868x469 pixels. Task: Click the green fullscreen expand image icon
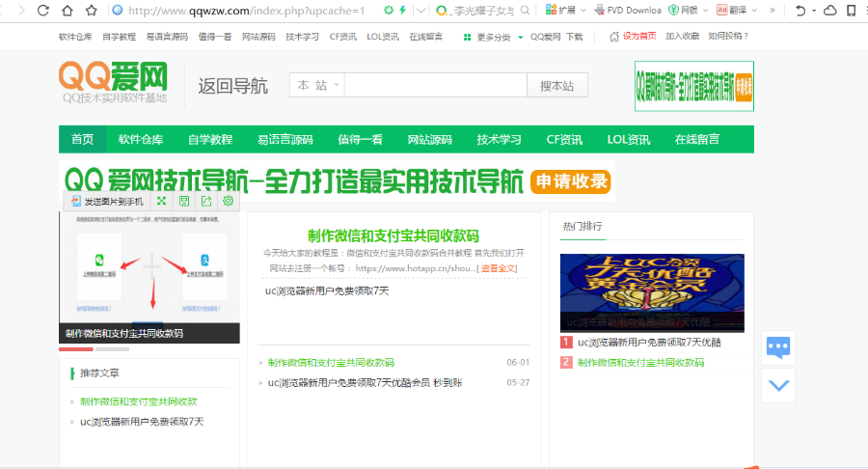(162, 201)
